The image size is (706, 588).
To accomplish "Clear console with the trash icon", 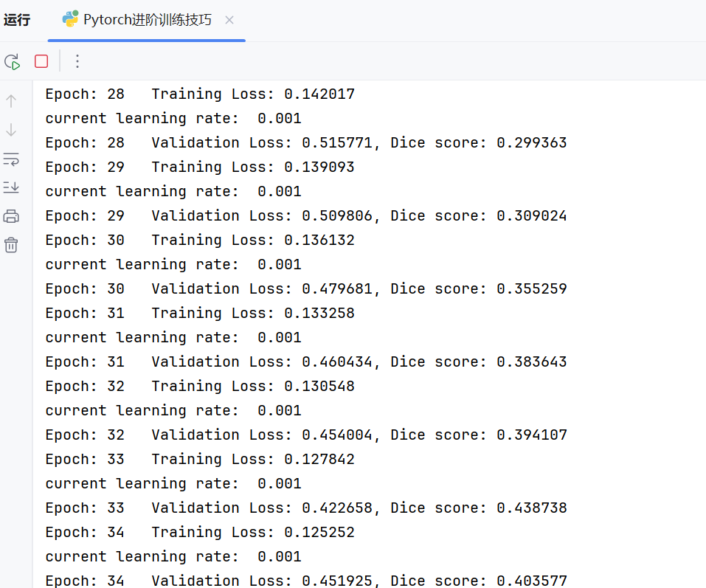I will point(11,246).
